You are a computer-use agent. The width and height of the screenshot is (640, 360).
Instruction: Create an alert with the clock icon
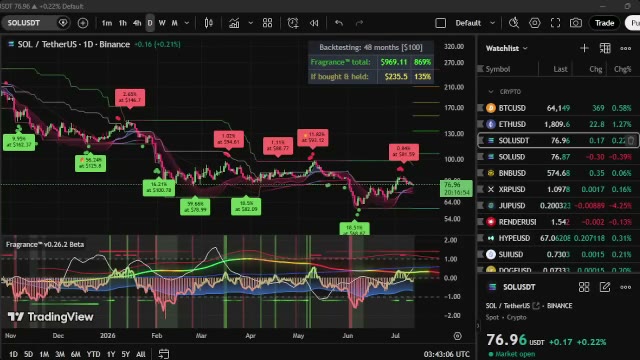[293, 23]
